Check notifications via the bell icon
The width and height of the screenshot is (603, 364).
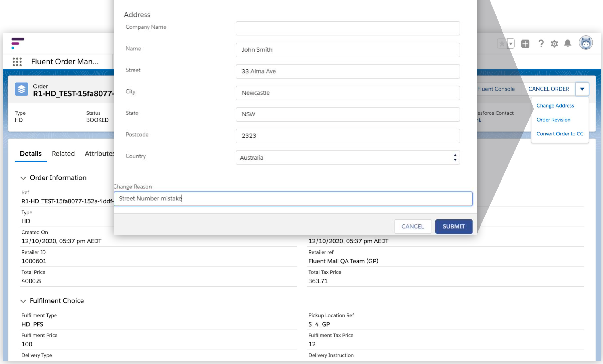(568, 44)
